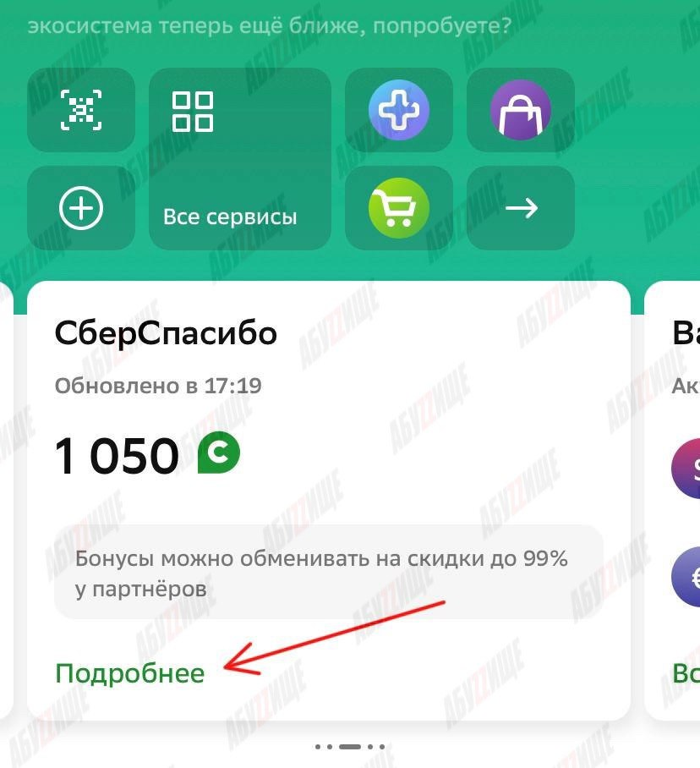Tap the green СберСпасибо bonus icon
Viewport: 700px width, 768px height.
219,453
